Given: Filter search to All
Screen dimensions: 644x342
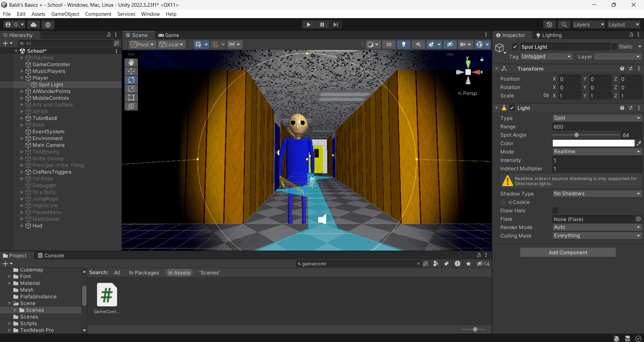Looking at the screenshot, I should [117, 273].
